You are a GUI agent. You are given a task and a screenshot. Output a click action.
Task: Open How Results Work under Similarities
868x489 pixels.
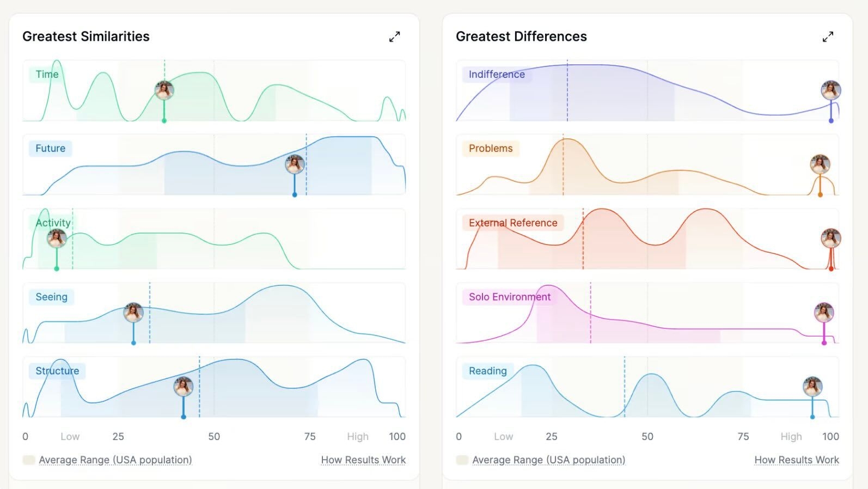pyautogui.click(x=363, y=460)
